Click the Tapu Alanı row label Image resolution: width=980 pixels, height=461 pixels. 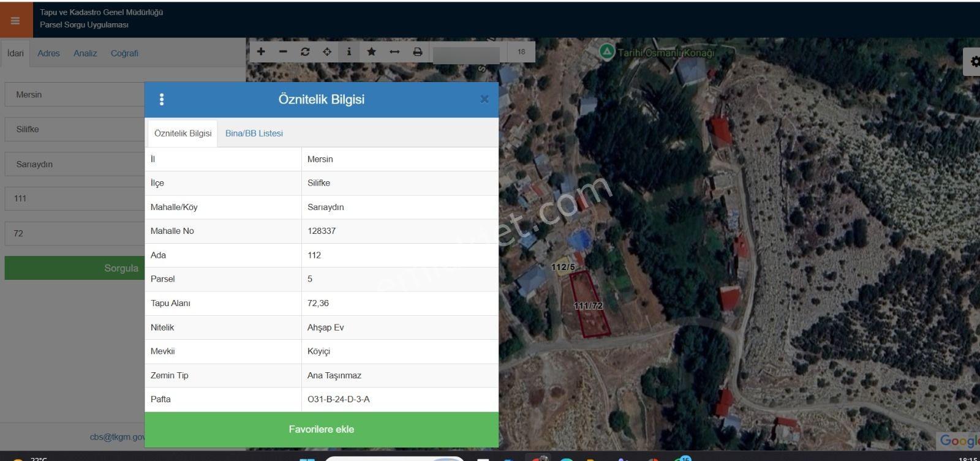pyautogui.click(x=170, y=303)
